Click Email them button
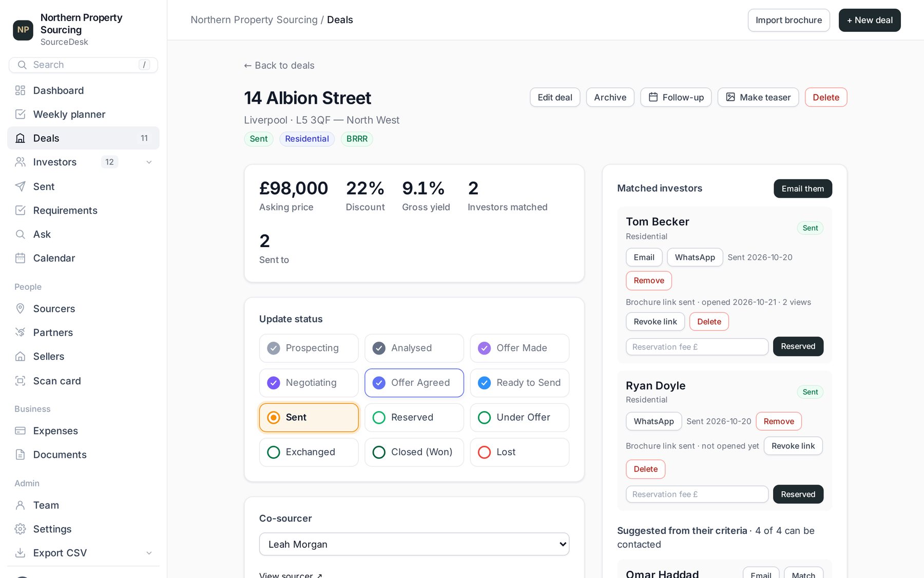The height and width of the screenshot is (578, 924). click(x=803, y=189)
